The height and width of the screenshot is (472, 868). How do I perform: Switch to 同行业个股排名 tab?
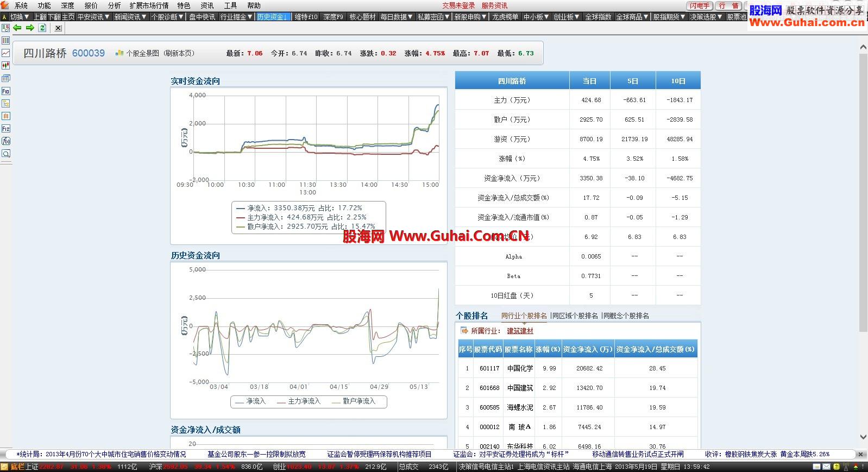click(524, 316)
